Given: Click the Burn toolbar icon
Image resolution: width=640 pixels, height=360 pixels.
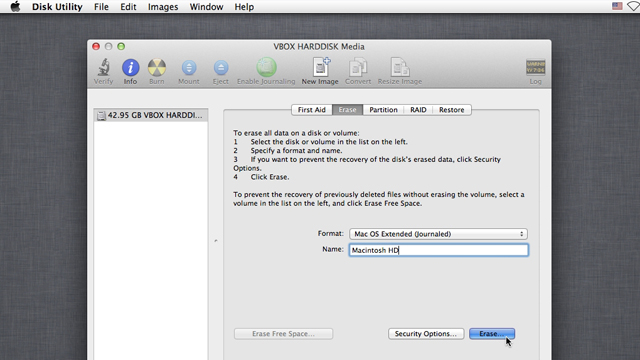Looking at the screenshot, I should pyautogui.click(x=157, y=68).
